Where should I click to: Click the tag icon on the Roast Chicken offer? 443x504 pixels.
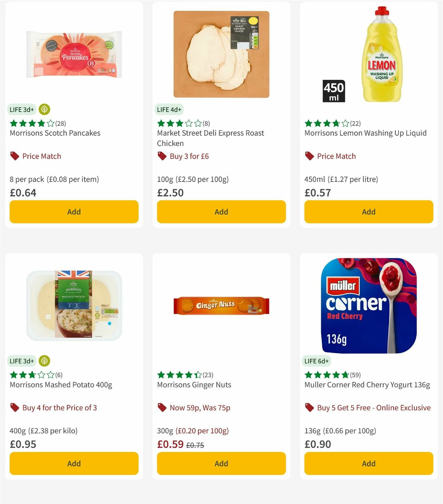point(162,156)
